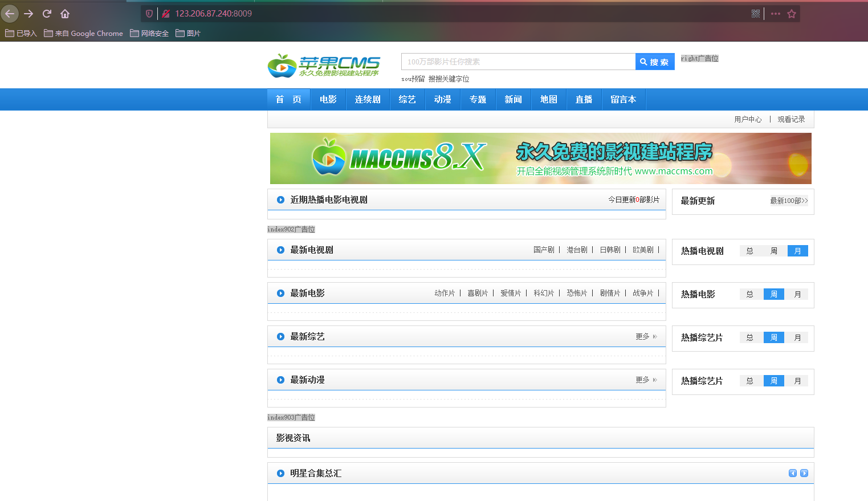This screenshot has height=501, width=868.
Task: Click the insecure connection lock icon
Action: (166, 14)
